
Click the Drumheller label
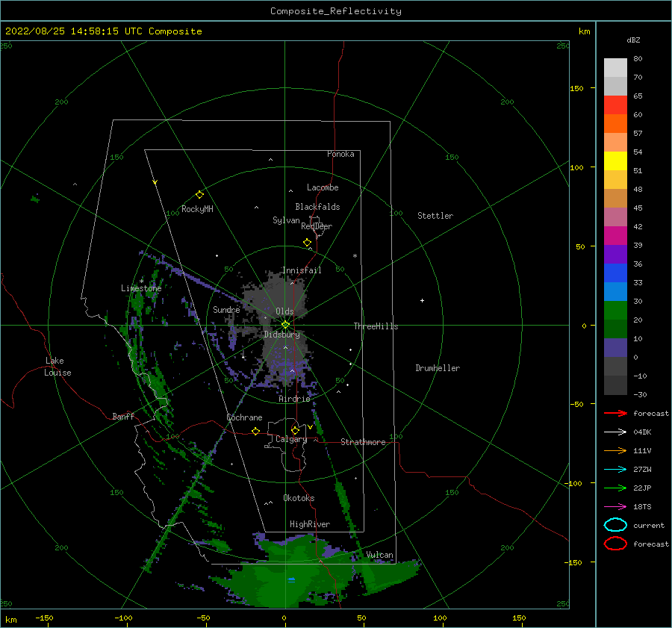tap(438, 368)
